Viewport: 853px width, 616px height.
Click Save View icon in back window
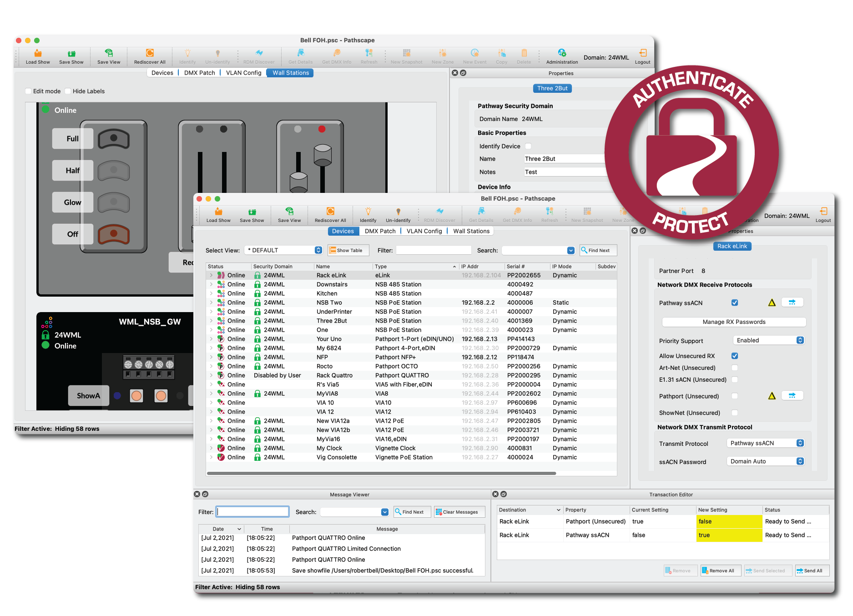[x=109, y=54]
